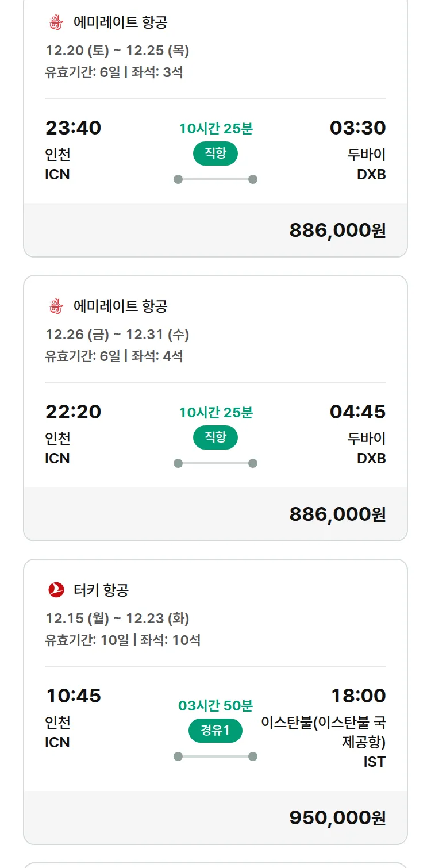Click the 12.15 (월) ~ 12.23 (화) date range
Image resolution: width=431 pixels, height=868 pixels.
tap(117, 619)
